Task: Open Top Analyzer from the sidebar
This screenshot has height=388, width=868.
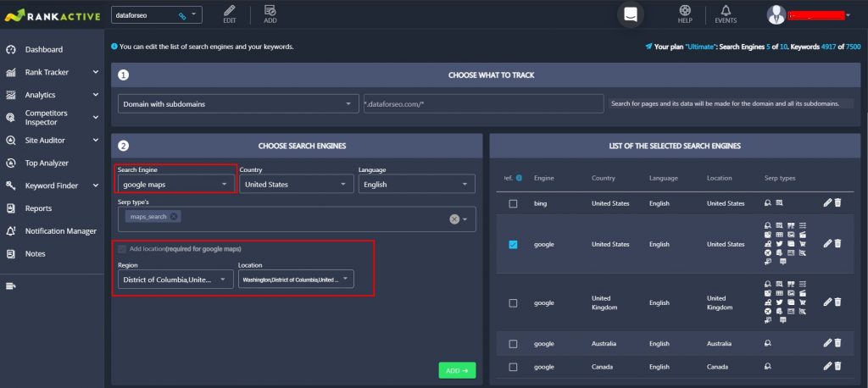Action: (x=47, y=164)
